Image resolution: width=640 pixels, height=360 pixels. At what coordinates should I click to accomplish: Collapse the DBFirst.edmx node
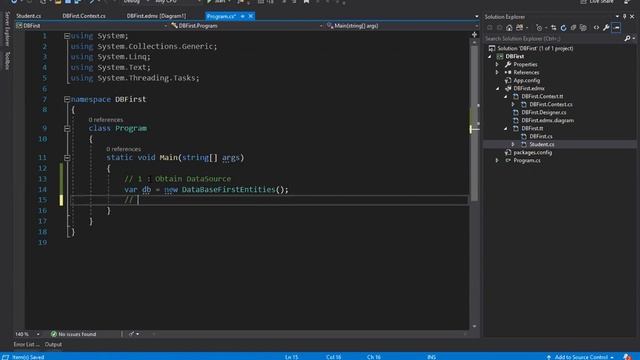(497, 89)
